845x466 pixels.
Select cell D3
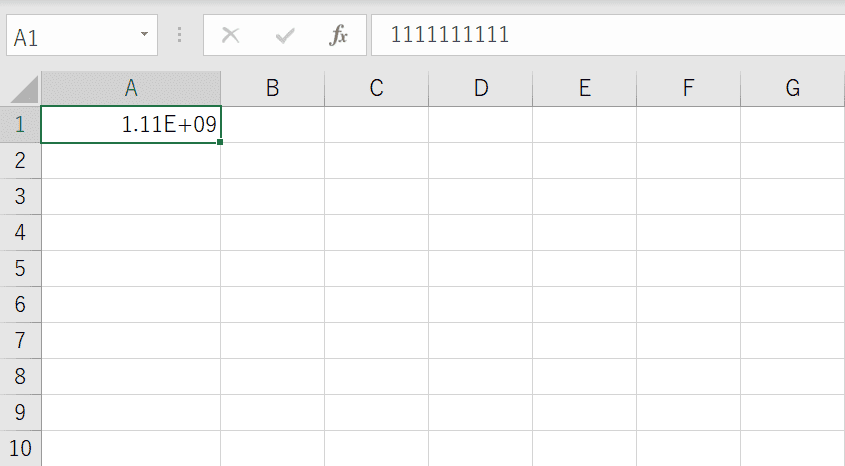(481, 197)
